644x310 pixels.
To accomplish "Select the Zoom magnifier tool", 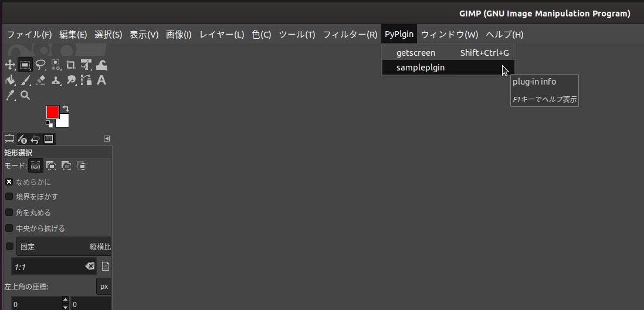I will pyautogui.click(x=25, y=95).
